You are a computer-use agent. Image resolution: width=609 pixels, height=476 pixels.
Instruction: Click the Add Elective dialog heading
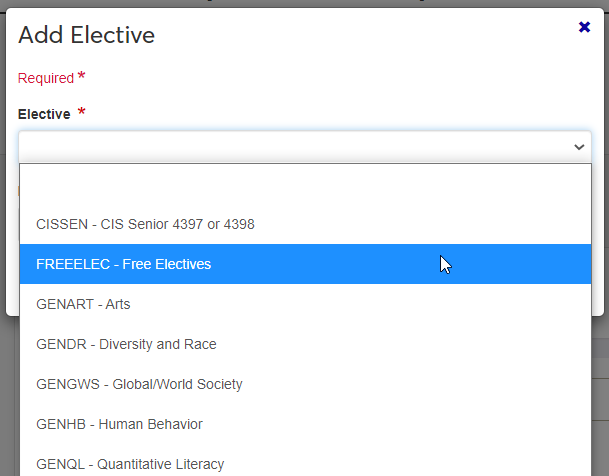tap(86, 36)
